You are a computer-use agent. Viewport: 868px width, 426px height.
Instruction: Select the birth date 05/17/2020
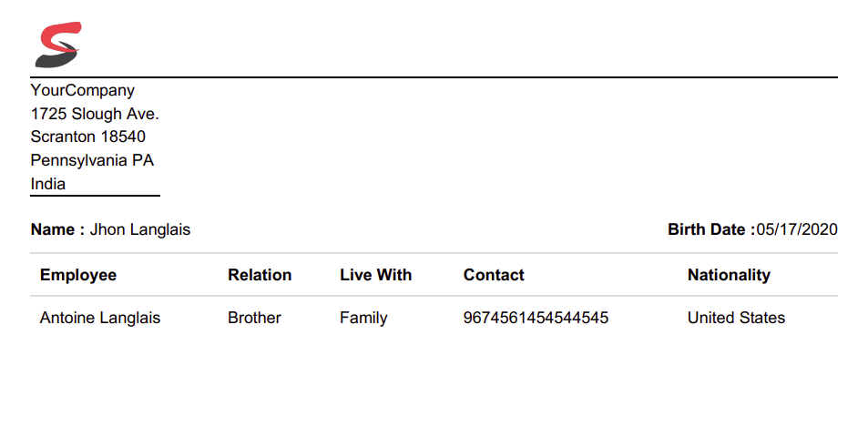(x=797, y=229)
